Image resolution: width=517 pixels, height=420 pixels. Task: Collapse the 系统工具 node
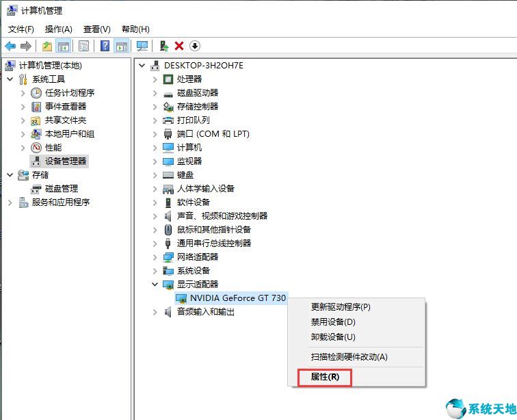[x=10, y=79]
